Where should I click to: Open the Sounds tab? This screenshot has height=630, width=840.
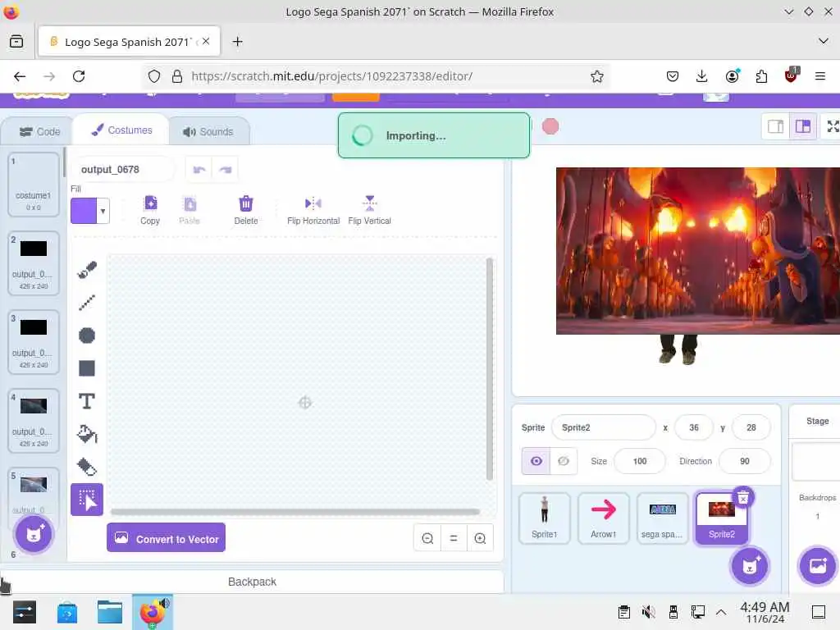208,132
